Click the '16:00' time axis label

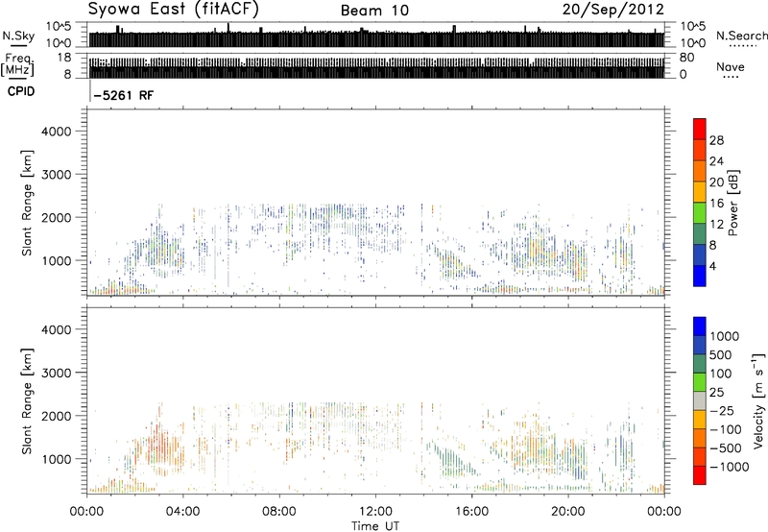tap(472, 512)
